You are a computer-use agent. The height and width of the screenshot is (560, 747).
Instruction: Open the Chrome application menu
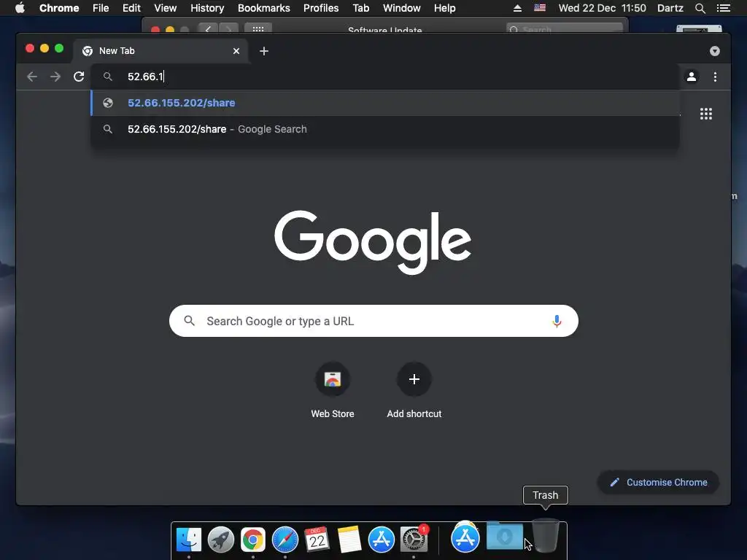click(x=59, y=8)
